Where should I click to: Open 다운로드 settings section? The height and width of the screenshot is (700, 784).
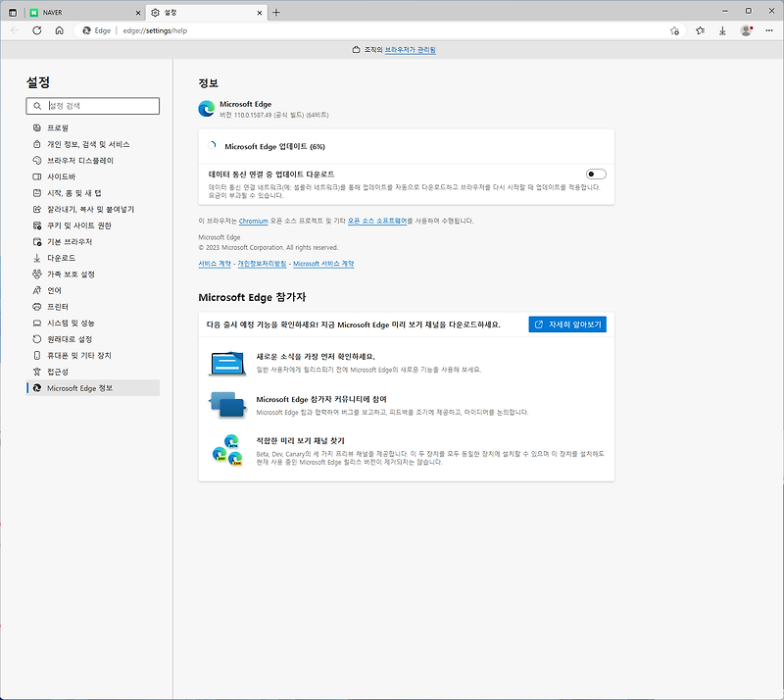coord(93,258)
